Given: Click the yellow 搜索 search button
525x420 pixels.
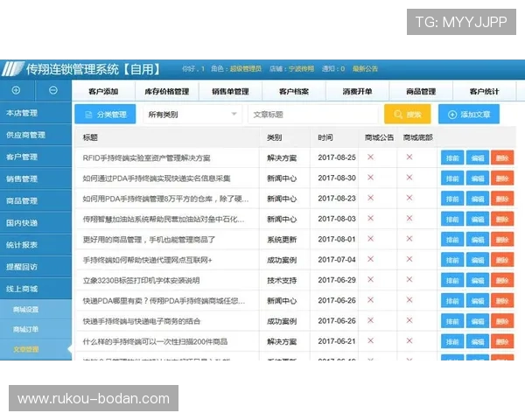Looking at the screenshot, I should coord(408,115).
